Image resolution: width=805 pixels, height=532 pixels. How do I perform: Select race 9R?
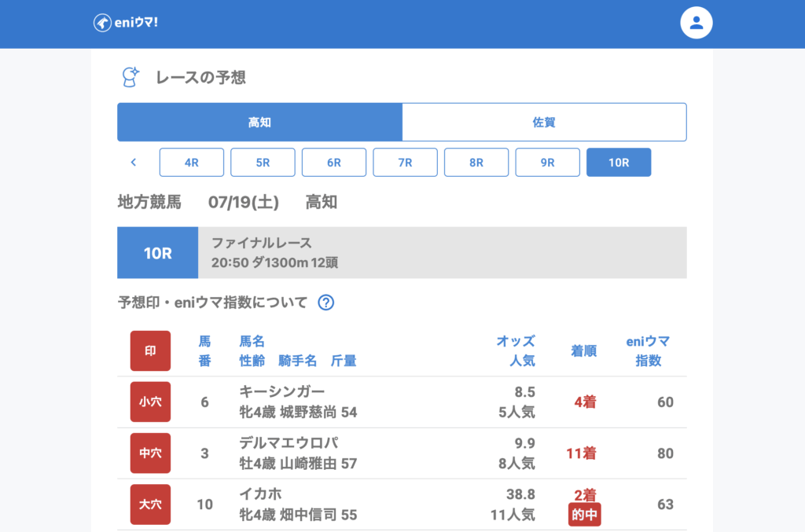point(547,163)
